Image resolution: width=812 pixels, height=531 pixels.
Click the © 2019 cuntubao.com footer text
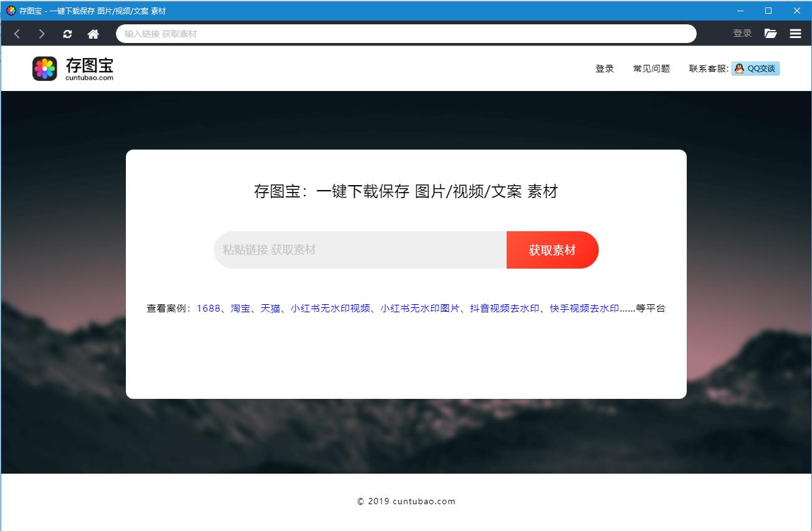(x=406, y=501)
